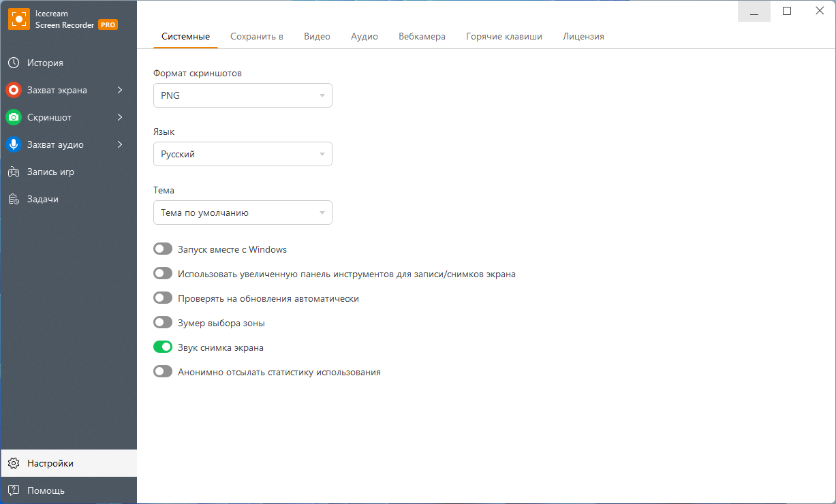Image resolution: width=836 pixels, height=504 pixels.
Task: Click the History clock icon in sidebar
Action: [13, 63]
